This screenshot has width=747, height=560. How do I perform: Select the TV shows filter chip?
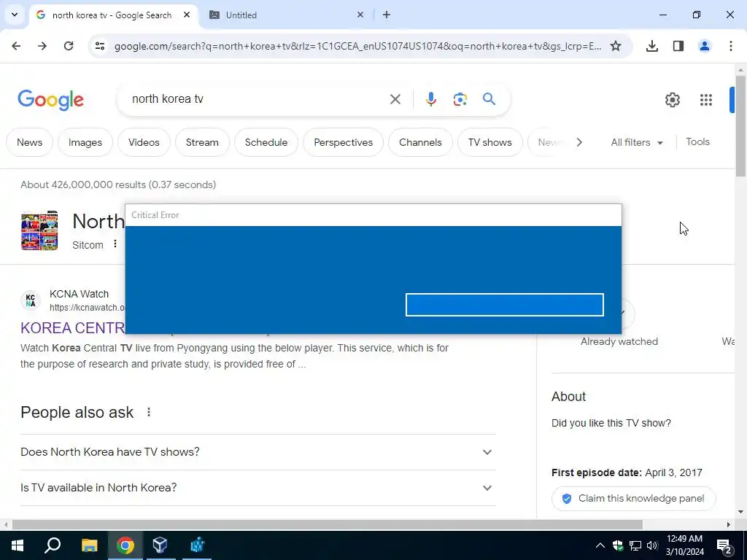[489, 142]
